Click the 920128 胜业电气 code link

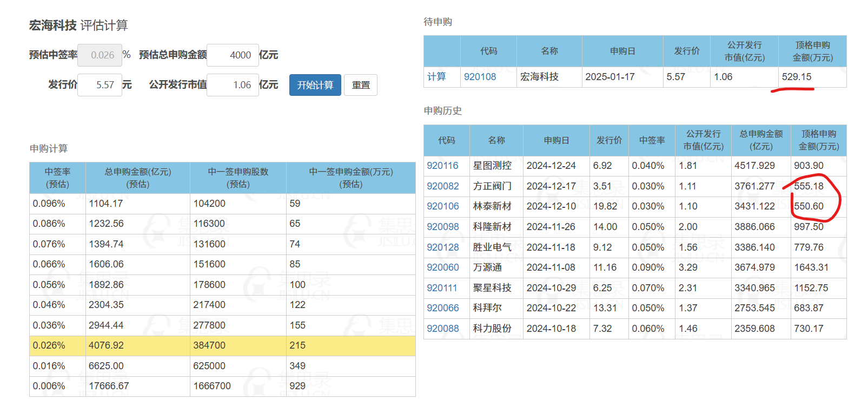442,247
